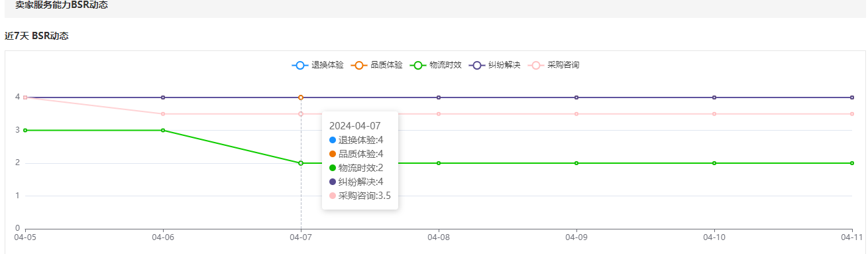Click green 物流时效 point at 04-10

point(714,163)
